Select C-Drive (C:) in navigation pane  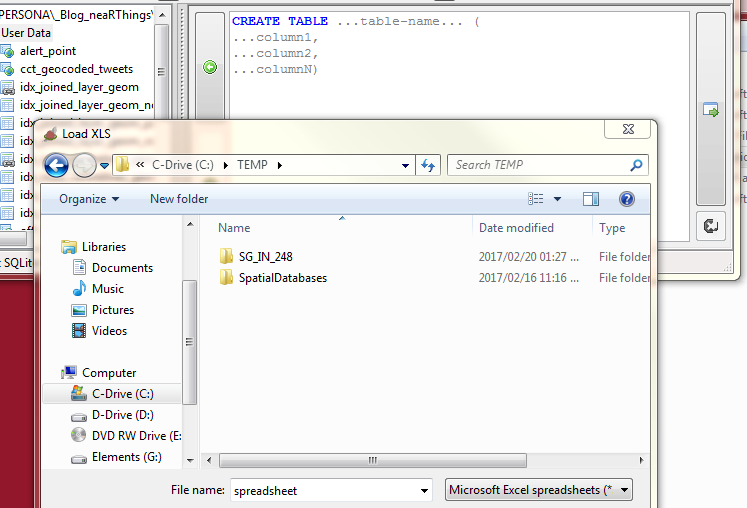click(x=123, y=394)
